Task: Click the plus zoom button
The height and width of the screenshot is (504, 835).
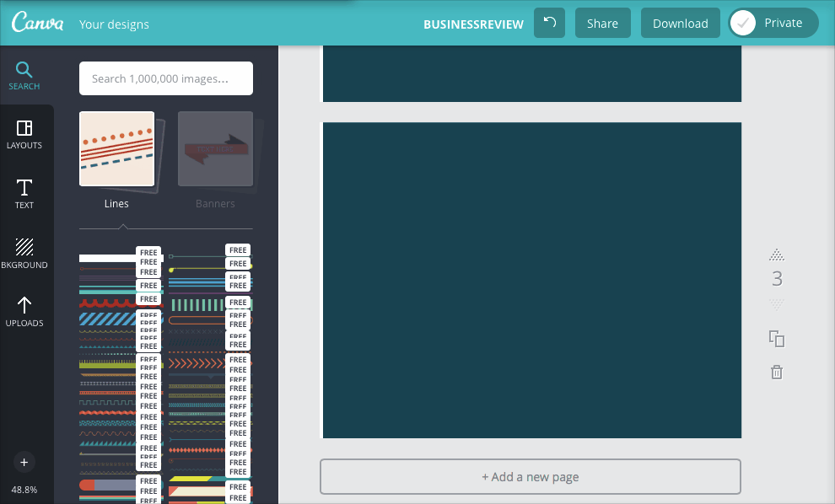Action: (x=24, y=462)
